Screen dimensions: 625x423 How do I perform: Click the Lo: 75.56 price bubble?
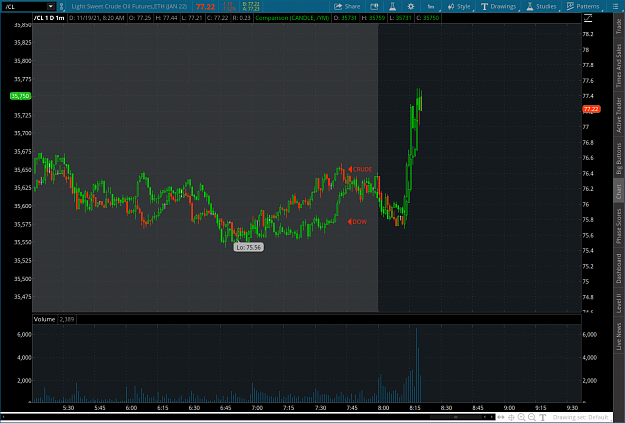(x=249, y=247)
